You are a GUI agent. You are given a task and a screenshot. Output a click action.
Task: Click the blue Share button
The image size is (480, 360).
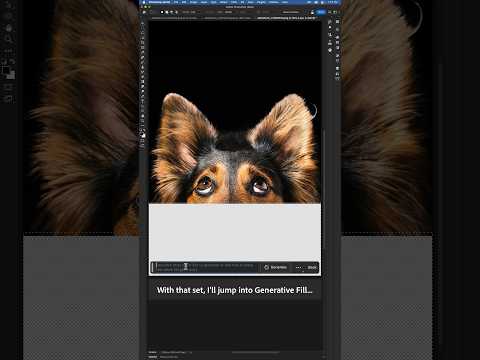point(321,12)
